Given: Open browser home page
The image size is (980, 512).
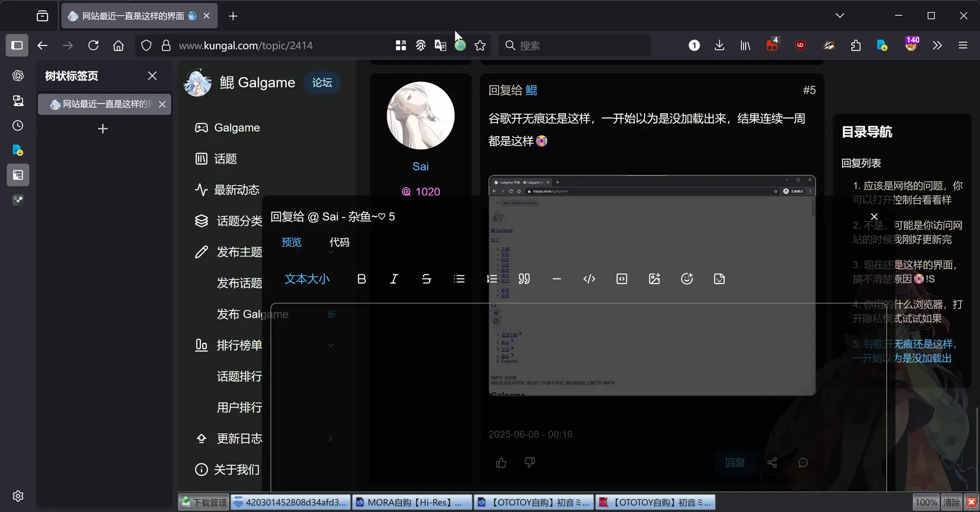Looking at the screenshot, I should pos(118,45).
